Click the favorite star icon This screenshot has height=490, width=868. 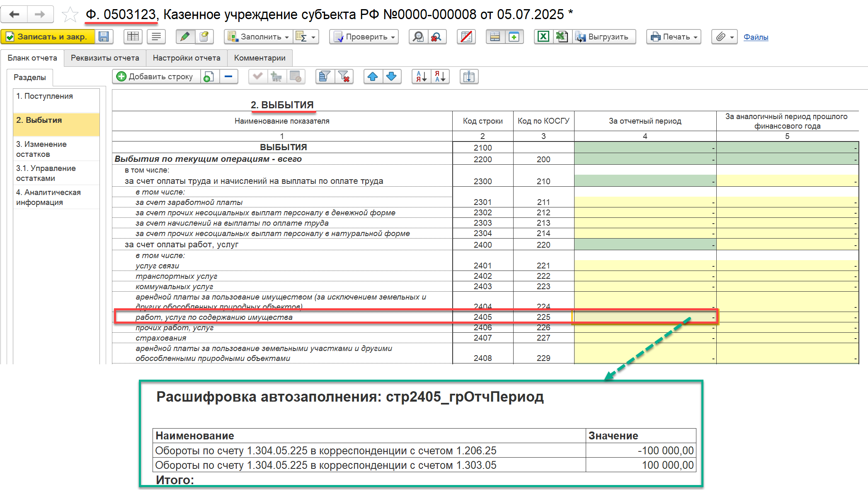click(x=70, y=15)
